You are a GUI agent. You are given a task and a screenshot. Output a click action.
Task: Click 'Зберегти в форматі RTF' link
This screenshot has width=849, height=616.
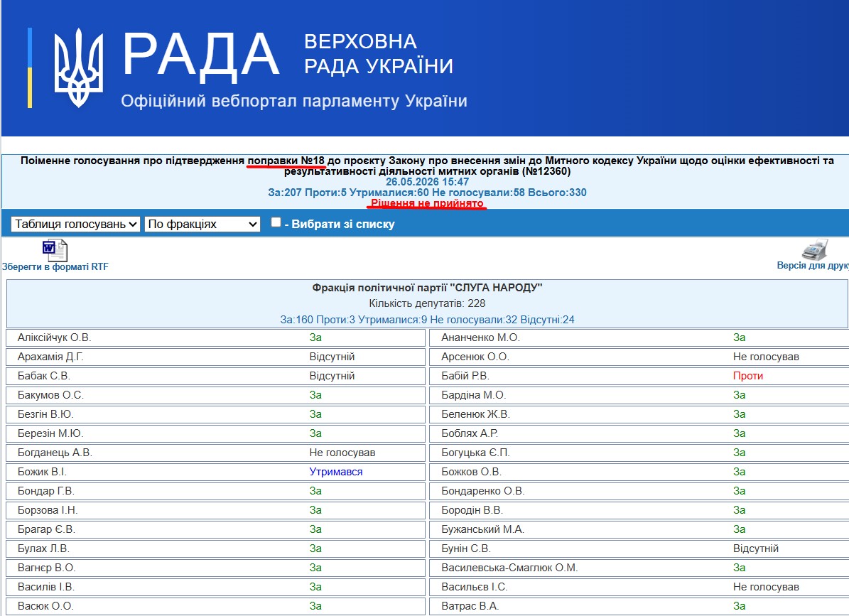55,267
